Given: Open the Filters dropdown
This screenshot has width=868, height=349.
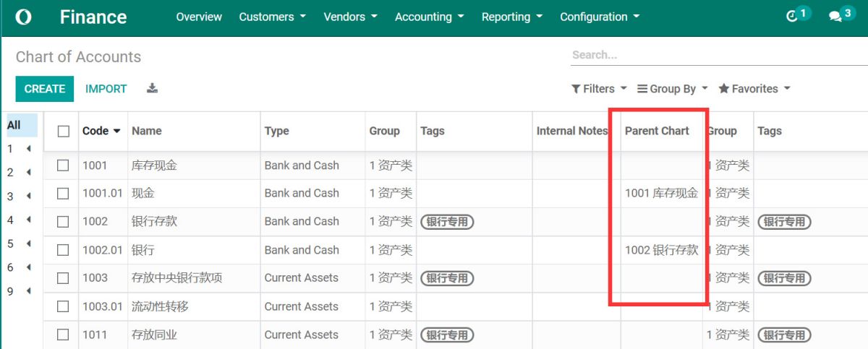Looking at the screenshot, I should pos(599,89).
